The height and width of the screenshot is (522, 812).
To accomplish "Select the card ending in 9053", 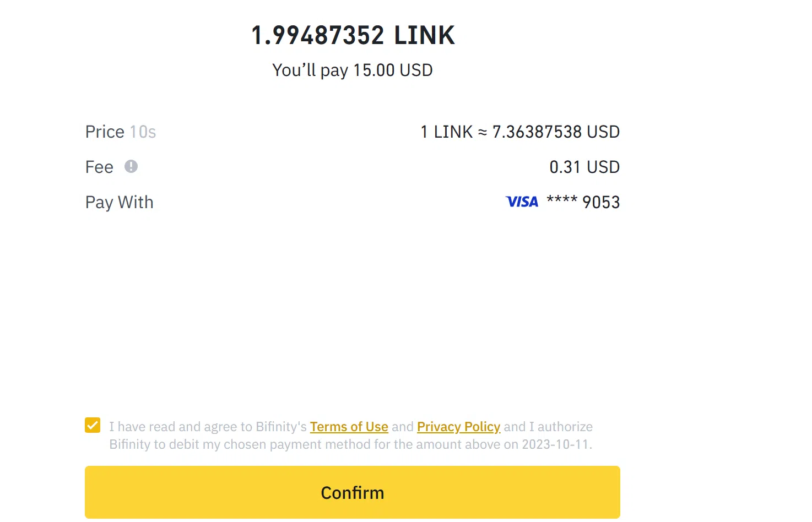I will coord(600,203).
